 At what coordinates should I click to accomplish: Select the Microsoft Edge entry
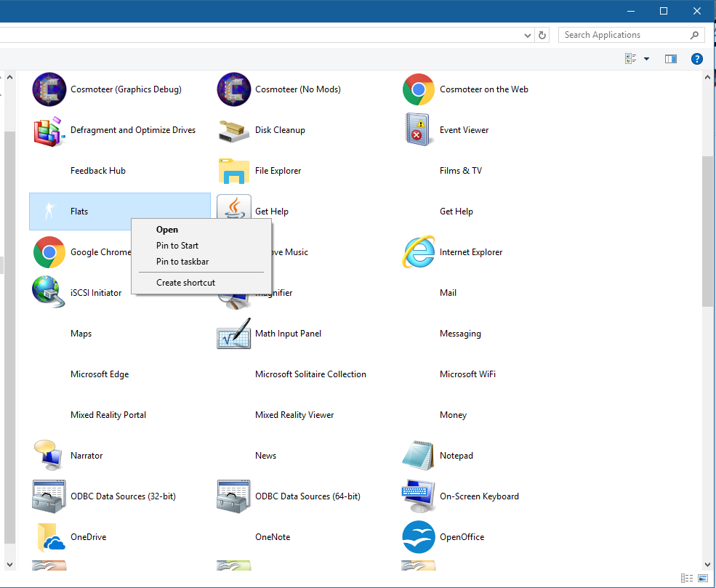(100, 374)
